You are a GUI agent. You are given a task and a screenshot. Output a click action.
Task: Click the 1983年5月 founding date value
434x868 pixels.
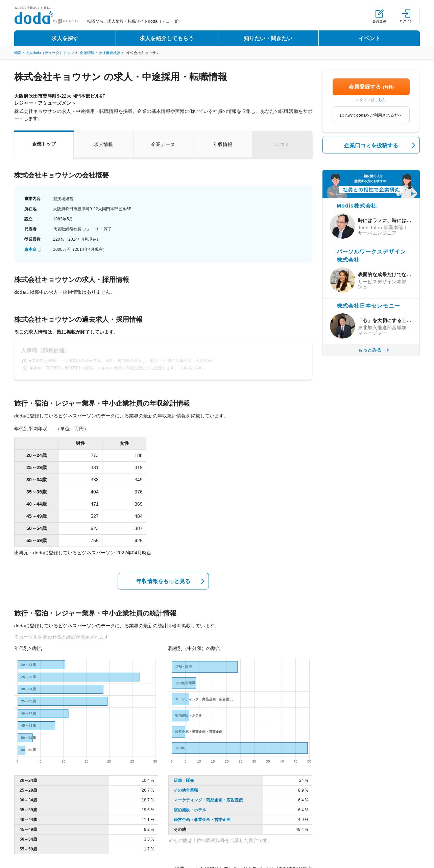click(63, 219)
